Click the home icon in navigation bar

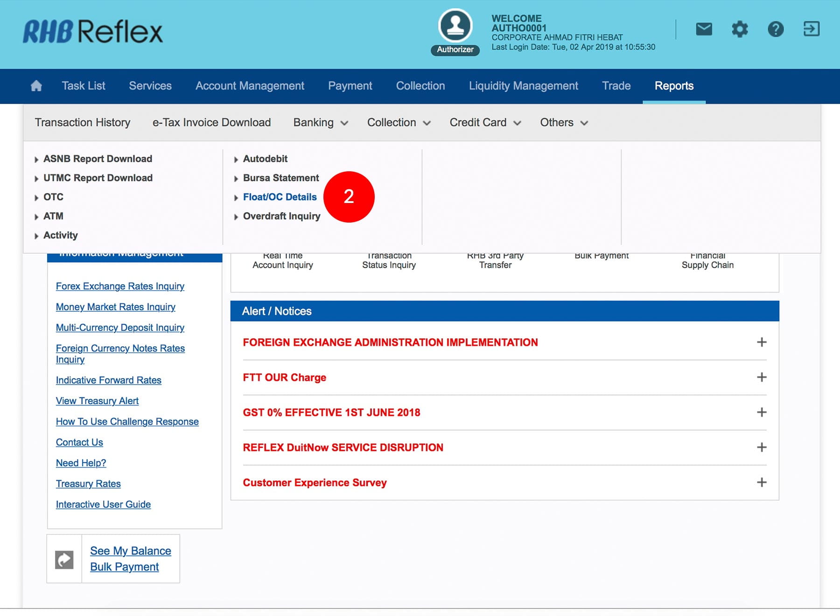pos(36,86)
